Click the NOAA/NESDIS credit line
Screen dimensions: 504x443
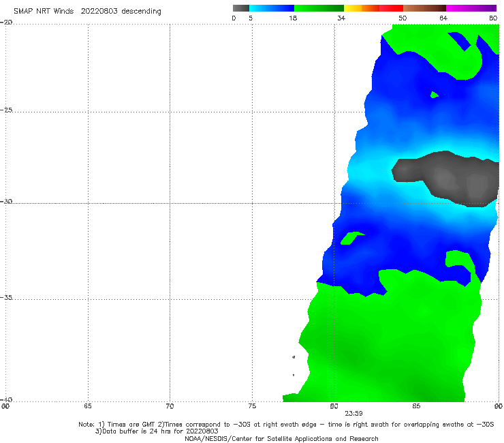point(281,438)
